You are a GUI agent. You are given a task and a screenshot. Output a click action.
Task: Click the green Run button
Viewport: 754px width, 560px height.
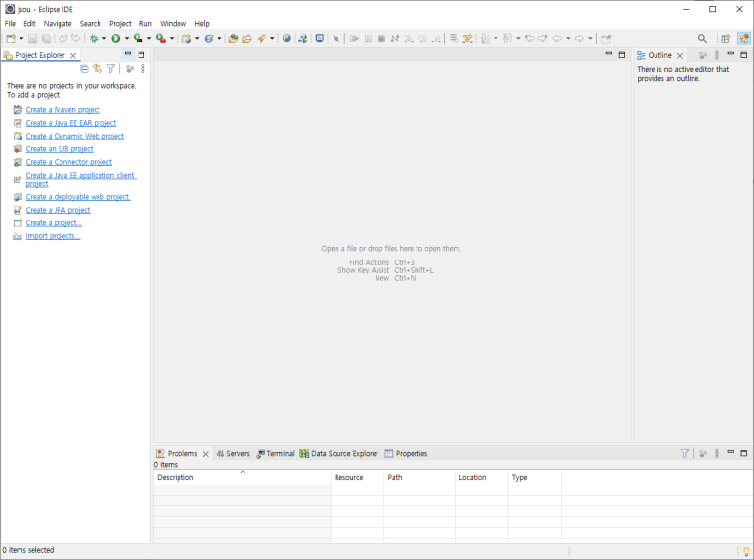click(116, 38)
